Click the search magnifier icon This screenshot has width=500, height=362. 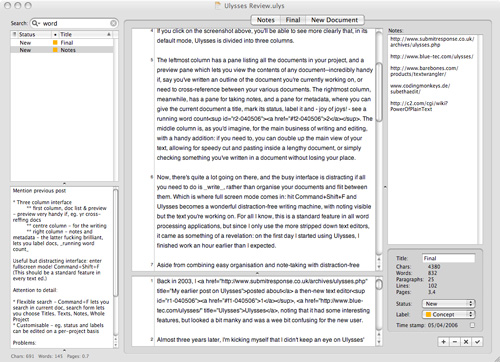35,23
